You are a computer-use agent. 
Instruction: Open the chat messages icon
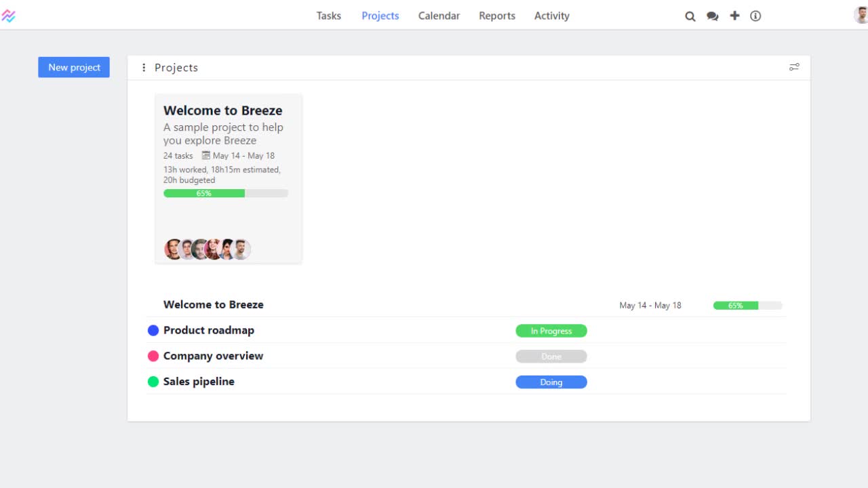(712, 16)
